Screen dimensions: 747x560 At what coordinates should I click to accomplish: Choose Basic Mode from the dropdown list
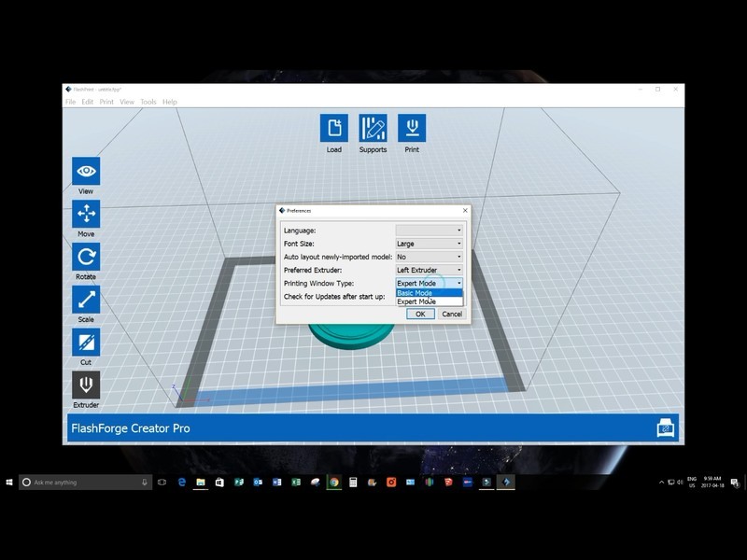coord(428,293)
